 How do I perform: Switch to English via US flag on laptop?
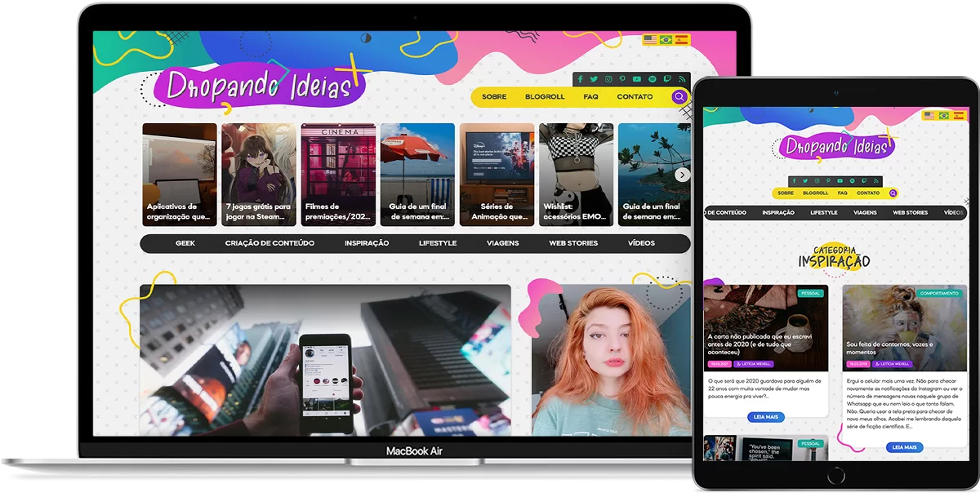point(650,39)
